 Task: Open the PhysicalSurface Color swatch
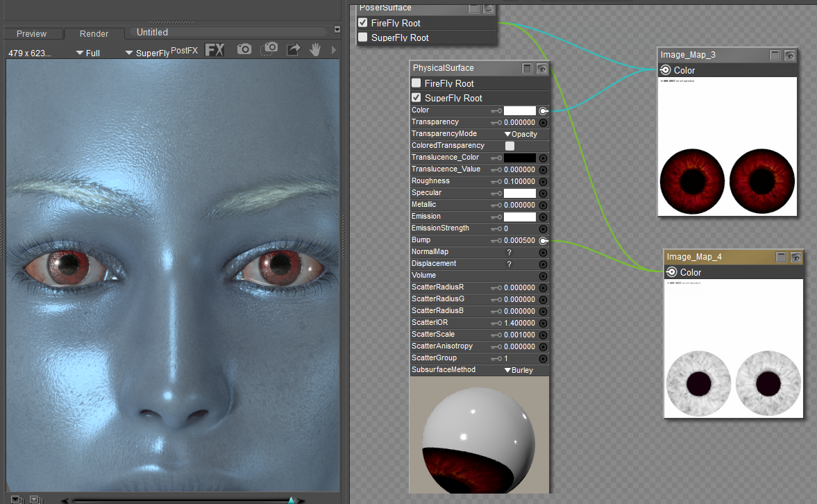coord(519,110)
